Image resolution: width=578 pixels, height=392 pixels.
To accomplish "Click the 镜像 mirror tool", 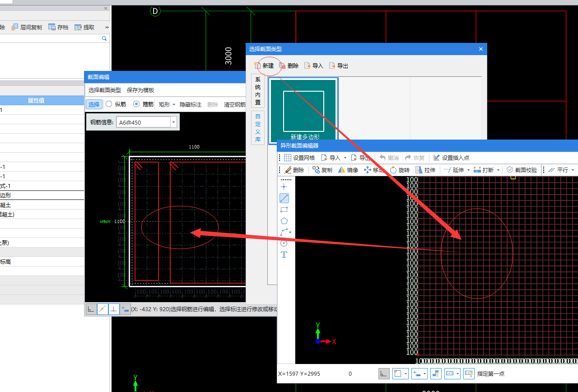I will pos(348,170).
